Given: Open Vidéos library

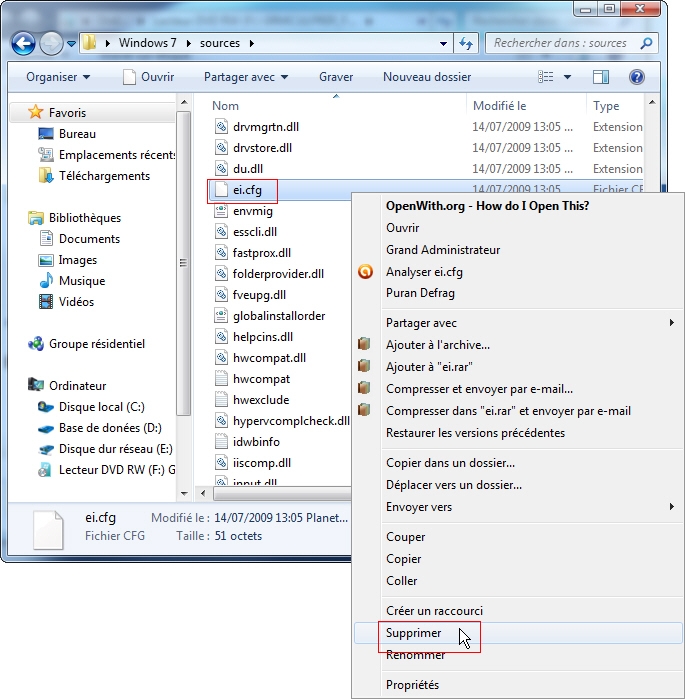Looking at the screenshot, I should [x=76, y=301].
